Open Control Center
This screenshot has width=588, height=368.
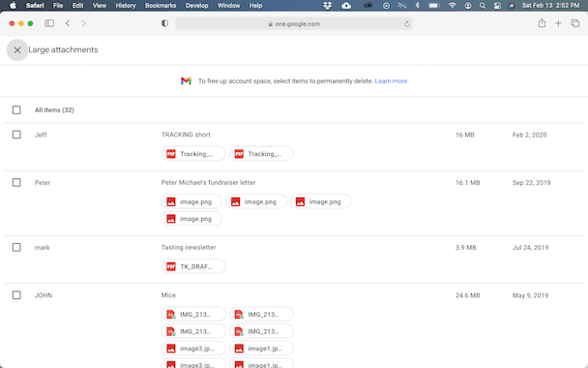(497, 5)
